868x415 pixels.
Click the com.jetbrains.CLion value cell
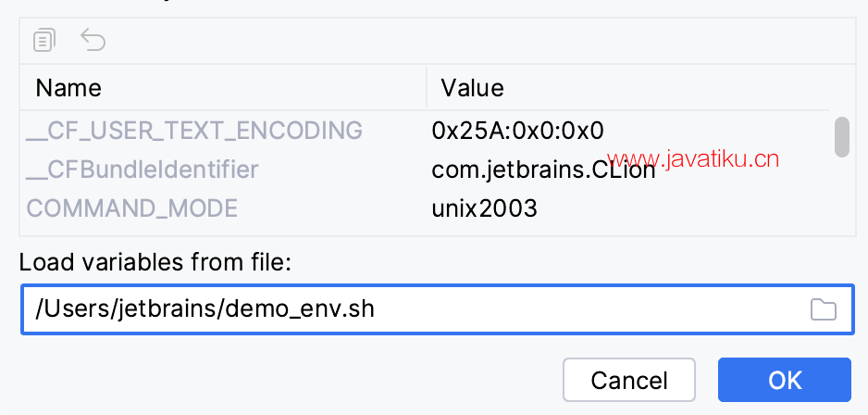pos(543,170)
